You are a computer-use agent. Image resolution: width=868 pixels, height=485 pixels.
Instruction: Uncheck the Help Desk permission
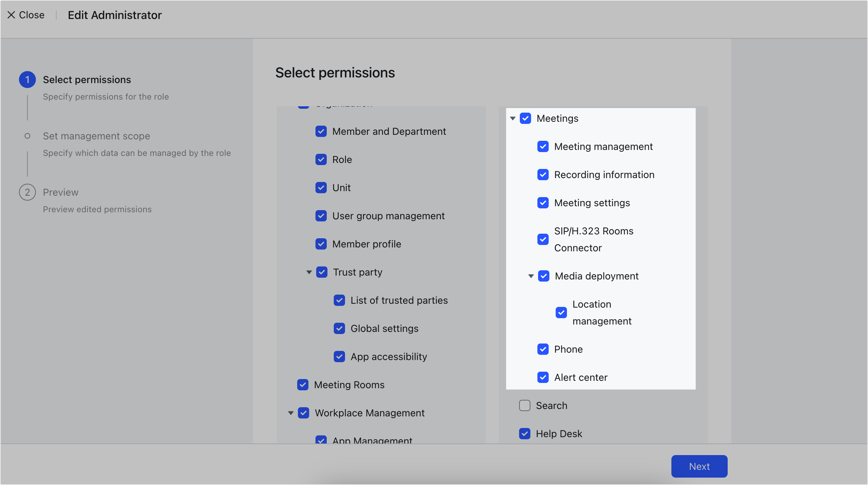(x=524, y=434)
